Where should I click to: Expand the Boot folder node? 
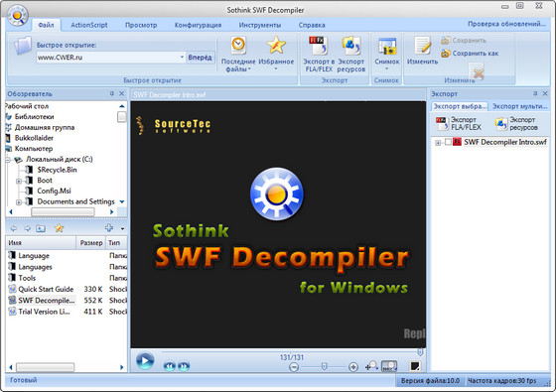click(x=19, y=181)
